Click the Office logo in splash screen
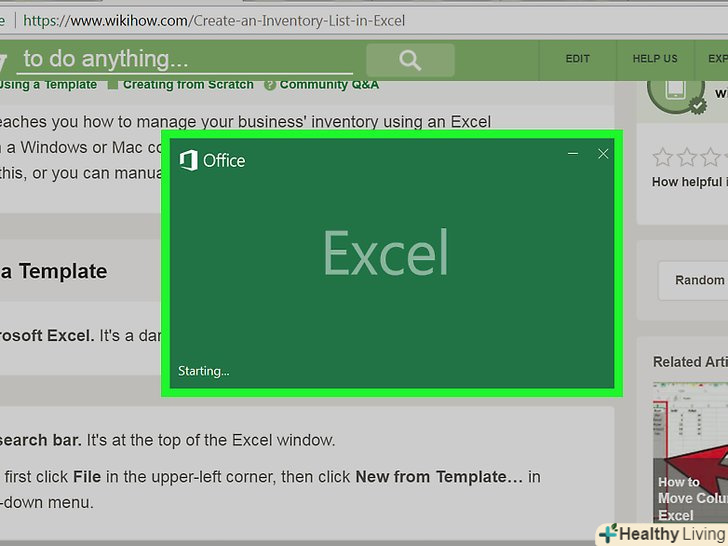The height and width of the screenshot is (546, 728). (x=212, y=161)
